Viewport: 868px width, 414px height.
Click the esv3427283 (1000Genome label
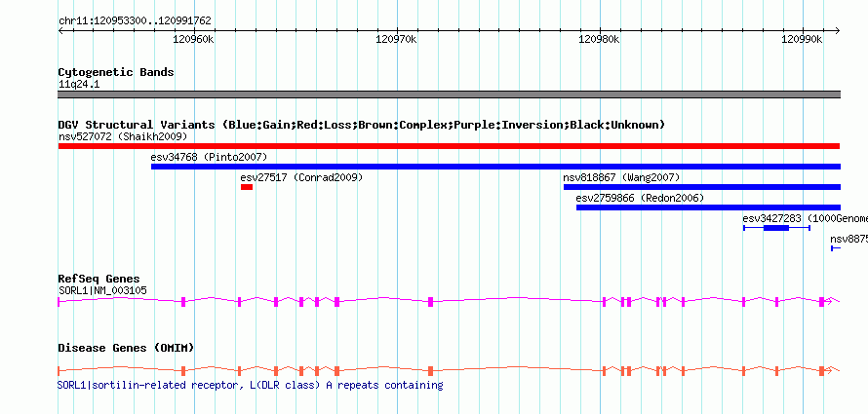805,218
